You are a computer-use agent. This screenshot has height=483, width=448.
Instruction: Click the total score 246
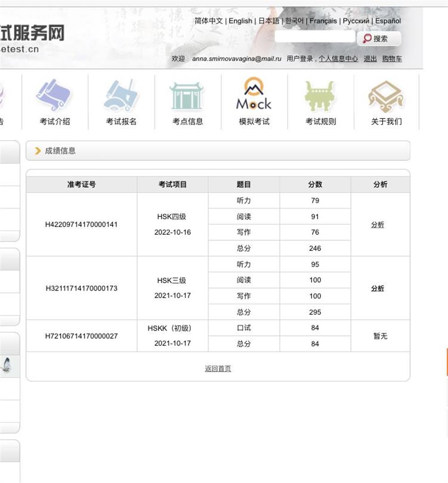click(x=315, y=248)
